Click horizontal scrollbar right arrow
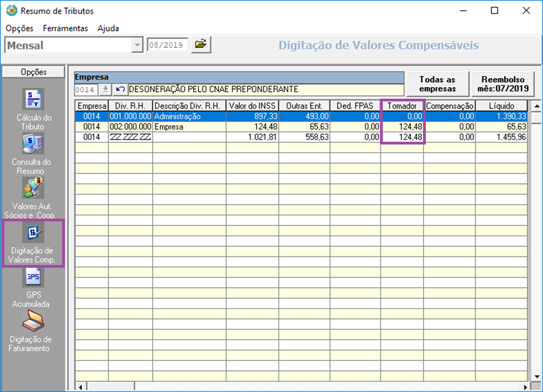 526,387
